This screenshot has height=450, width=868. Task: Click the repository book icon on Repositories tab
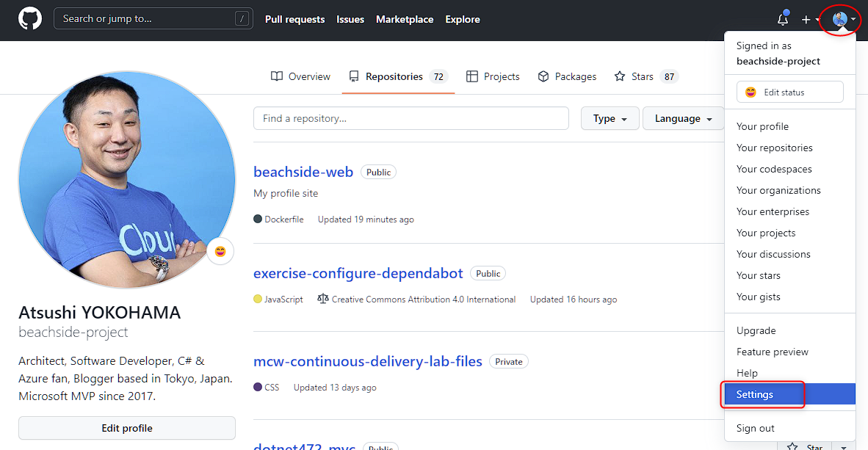pos(355,76)
